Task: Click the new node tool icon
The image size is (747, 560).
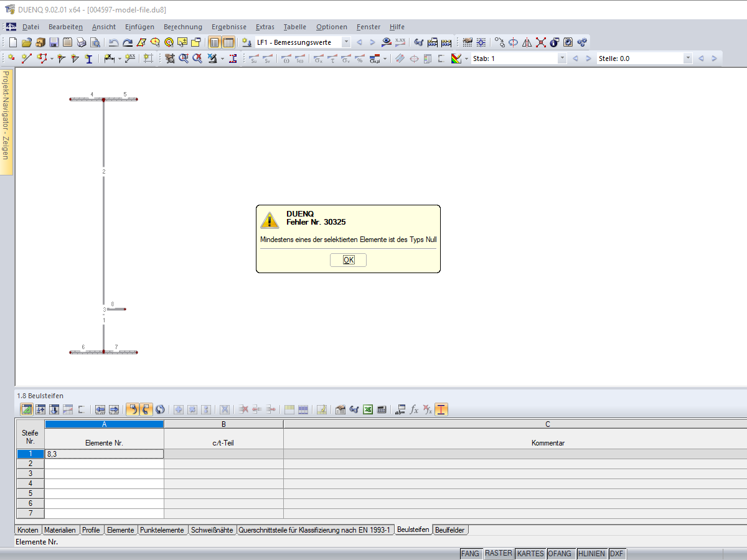Action: [x=11, y=58]
